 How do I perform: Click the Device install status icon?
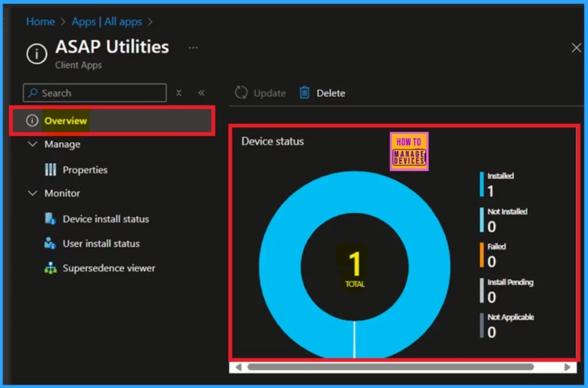pos(51,218)
